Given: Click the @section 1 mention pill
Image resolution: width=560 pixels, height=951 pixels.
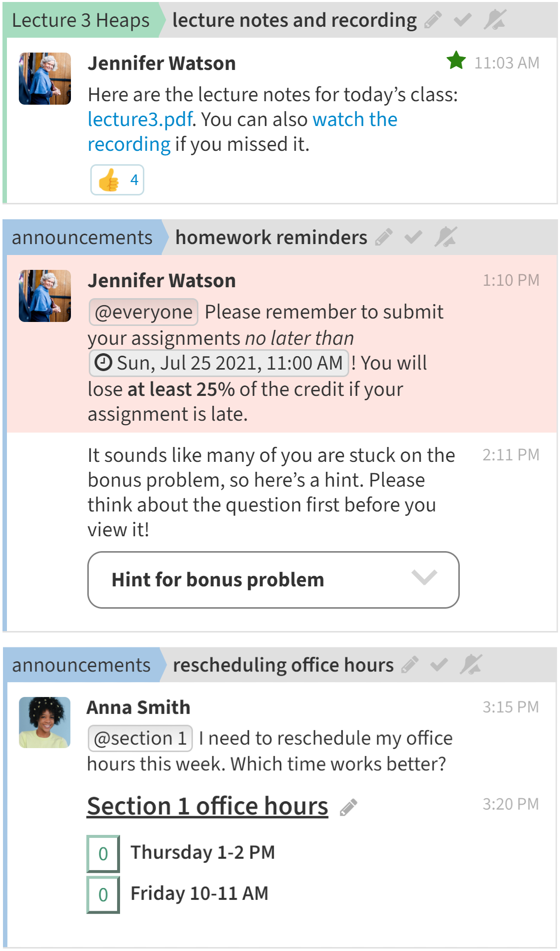Looking at the screenshot, I should [x=140, y=738].
